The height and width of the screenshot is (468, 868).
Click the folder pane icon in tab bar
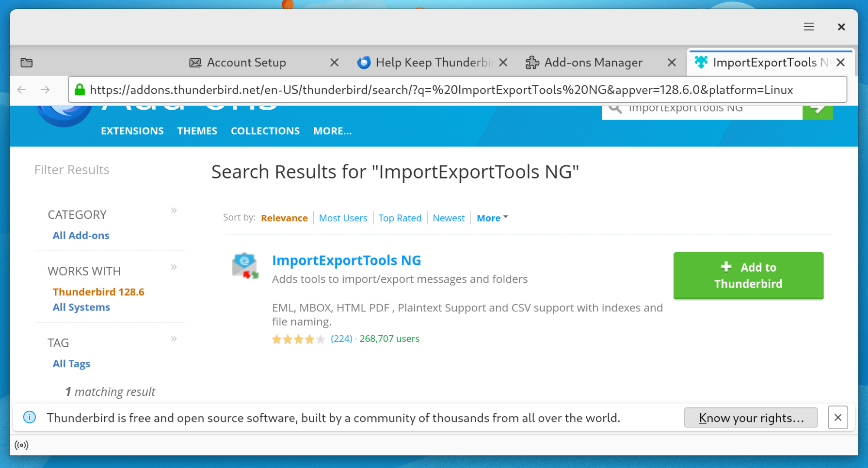[x=27, y=63]
